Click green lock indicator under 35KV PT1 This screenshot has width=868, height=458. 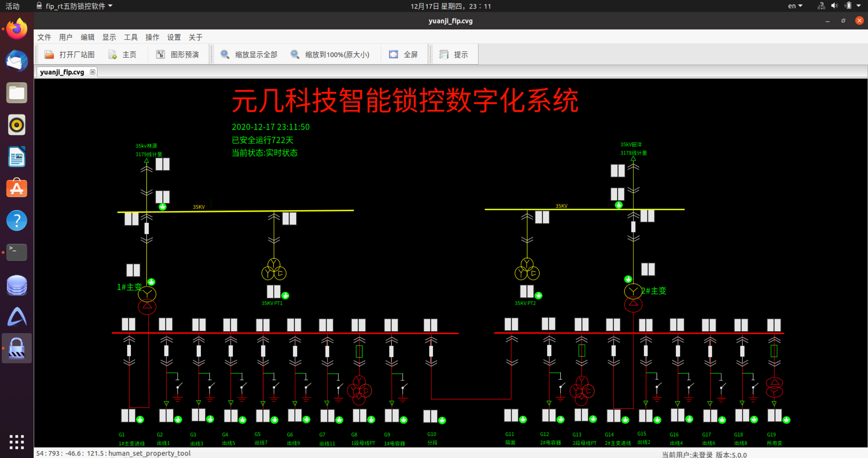coord(285,296)
